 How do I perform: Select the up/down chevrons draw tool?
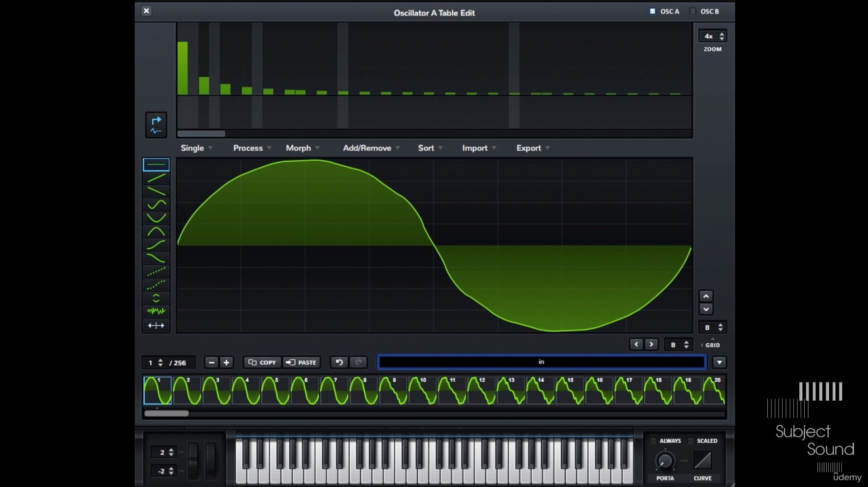coord(156,298)
